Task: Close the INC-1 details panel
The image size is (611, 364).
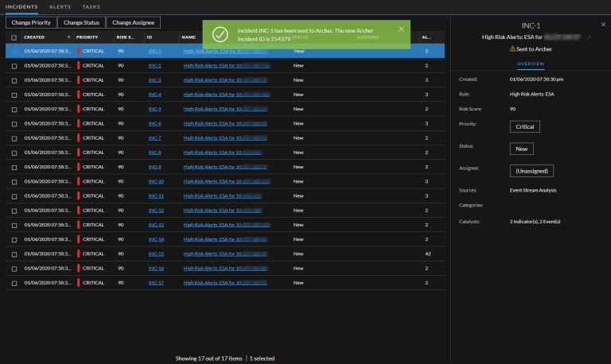Action: pyautogui.click(x=603, y=25)
